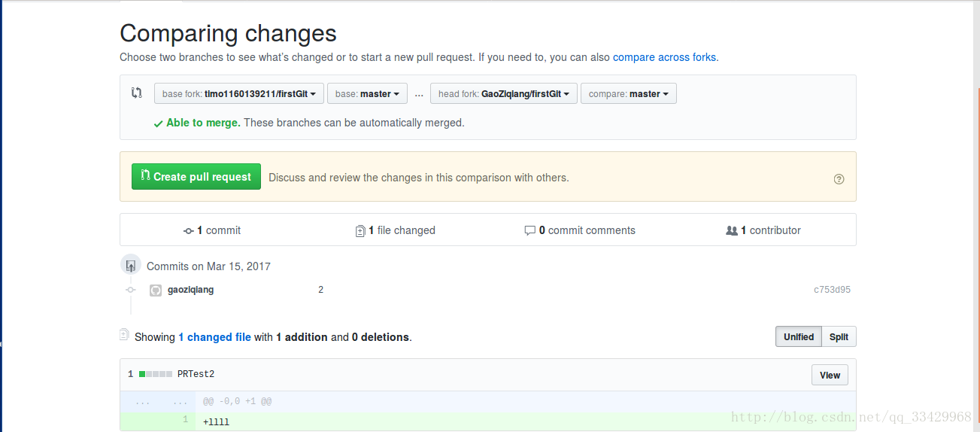Click the commit history icon beside 1 commit

coord(189,231)
